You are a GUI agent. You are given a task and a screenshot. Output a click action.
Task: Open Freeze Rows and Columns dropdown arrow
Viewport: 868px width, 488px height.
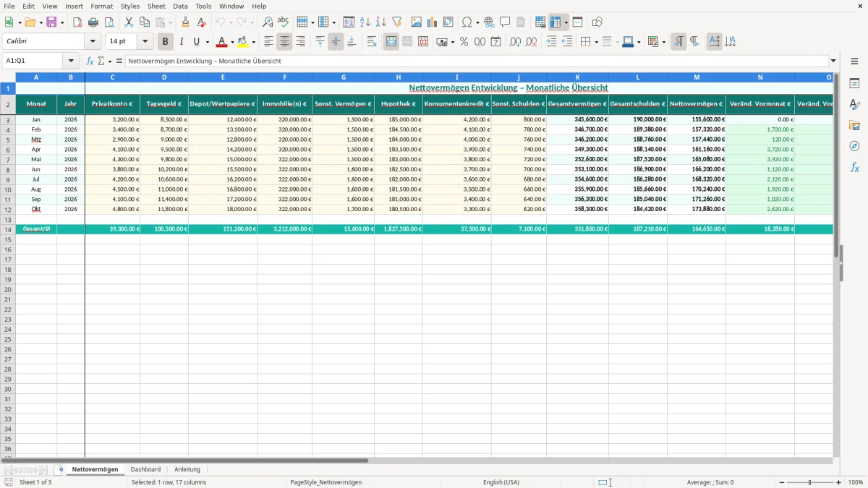[x=566, y=22]
